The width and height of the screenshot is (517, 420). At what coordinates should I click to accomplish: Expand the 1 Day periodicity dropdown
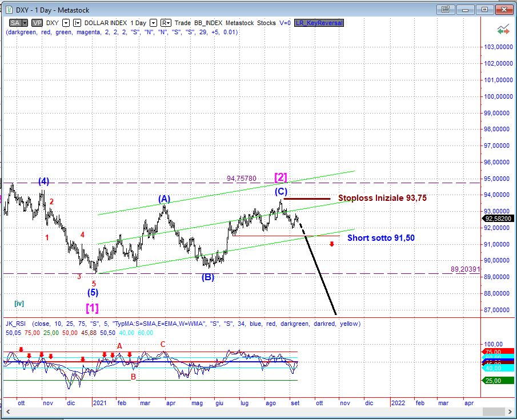(153, 23)
